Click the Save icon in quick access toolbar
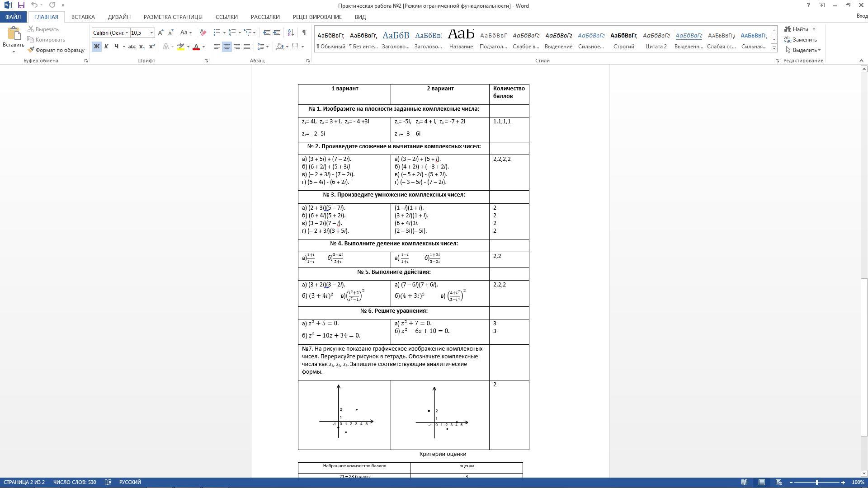 [x=21, y=5]
